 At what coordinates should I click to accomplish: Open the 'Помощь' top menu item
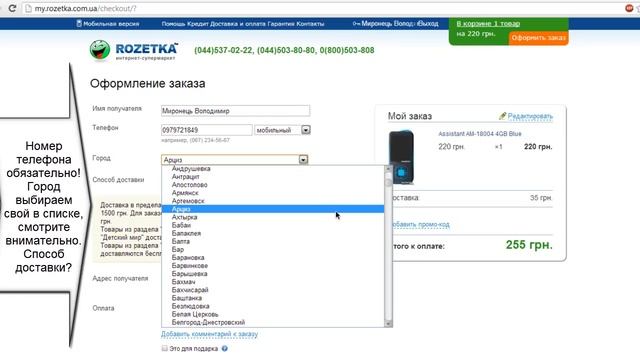coord(173,24)
